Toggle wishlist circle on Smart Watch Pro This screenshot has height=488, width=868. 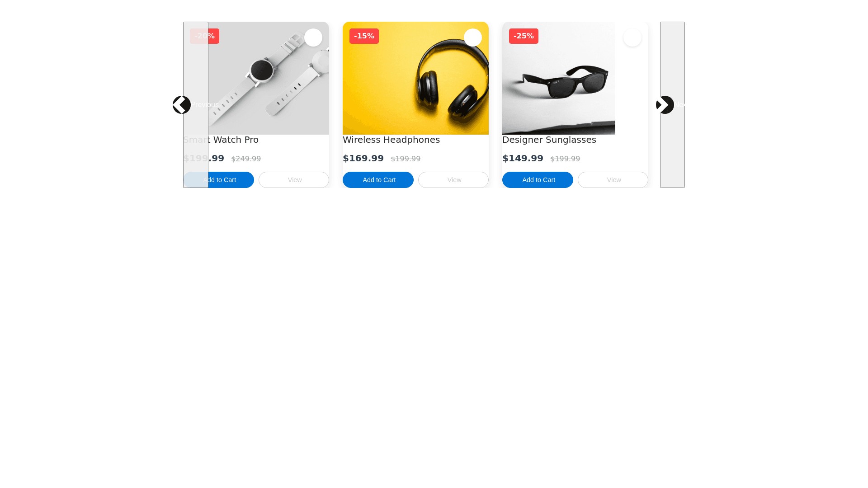click(313, 38)
